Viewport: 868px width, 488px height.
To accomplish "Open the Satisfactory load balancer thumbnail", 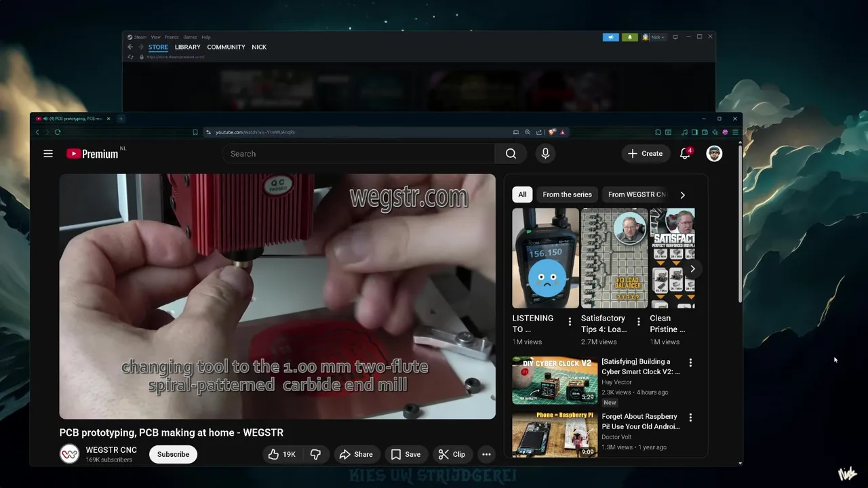I will (x=614, y=258).
